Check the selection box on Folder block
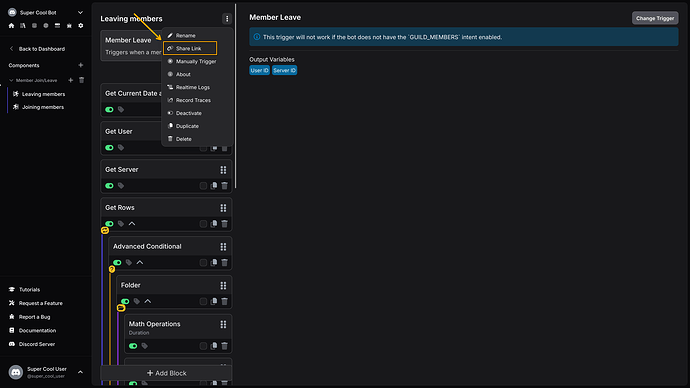 203,301
